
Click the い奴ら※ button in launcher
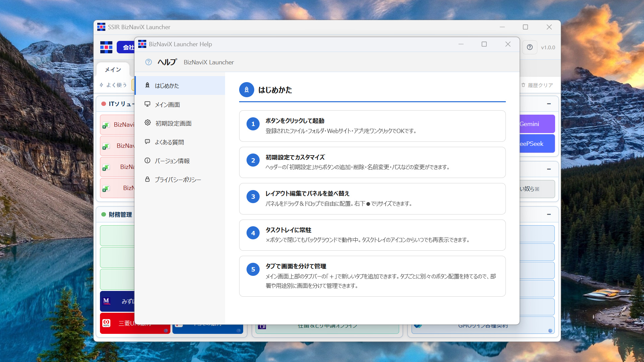(537, 189)
